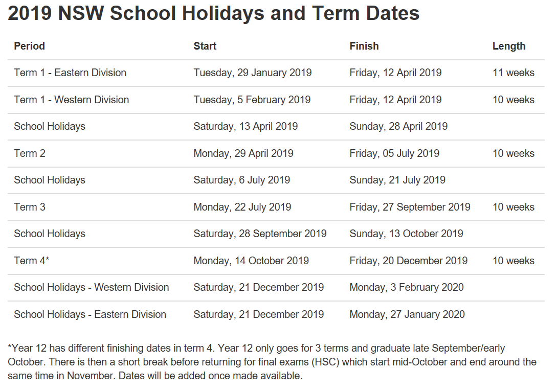This screenshot has width=557, height=392.
Task: Click the 'Term 2' row label
Action: pos(30,153)
